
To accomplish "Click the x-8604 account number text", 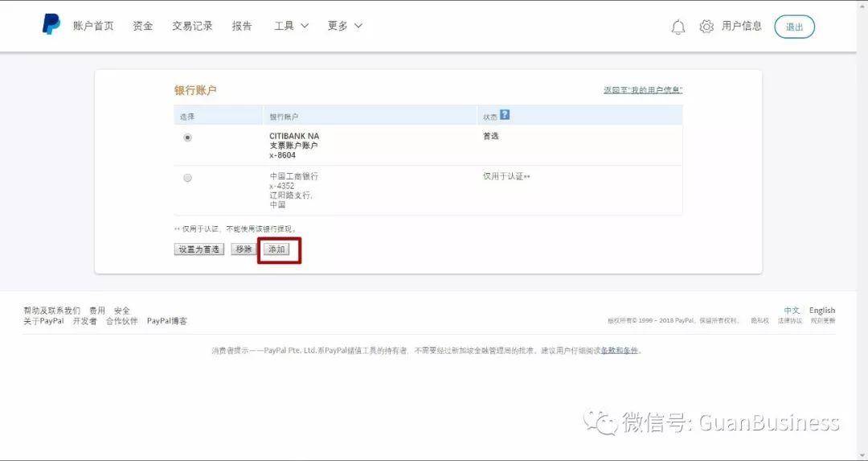I will [282, 156].
